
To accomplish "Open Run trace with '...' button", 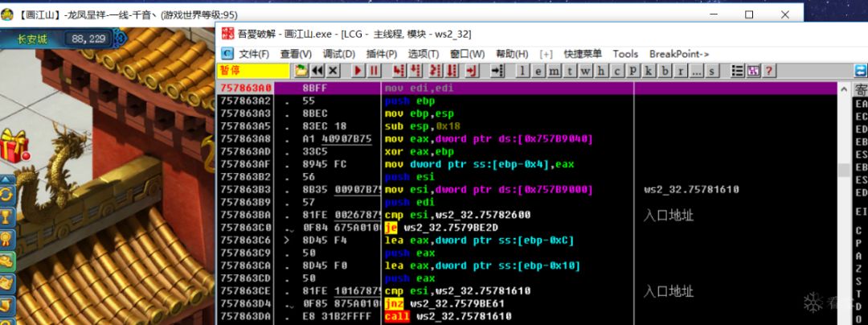I will tap(696, 71).
